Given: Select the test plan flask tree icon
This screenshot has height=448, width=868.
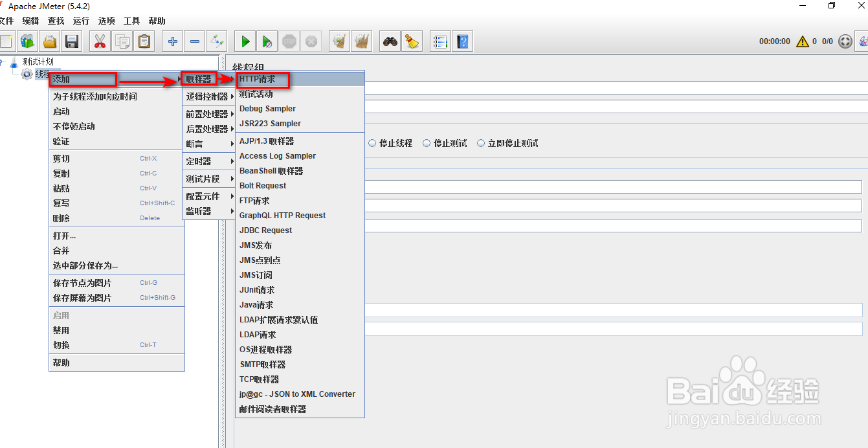Looking at the screenshot, I should [14, 62].
